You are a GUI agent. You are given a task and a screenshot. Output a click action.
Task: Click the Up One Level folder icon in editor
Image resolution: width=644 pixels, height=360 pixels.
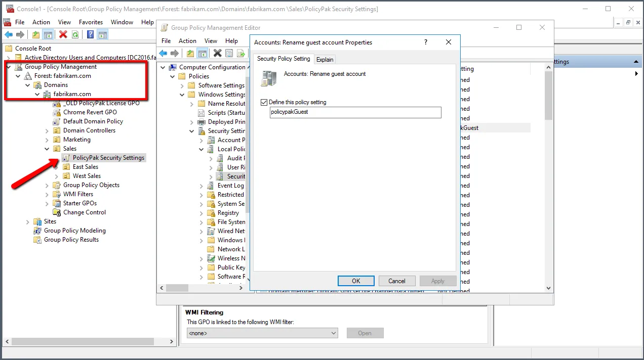[190, 54]
